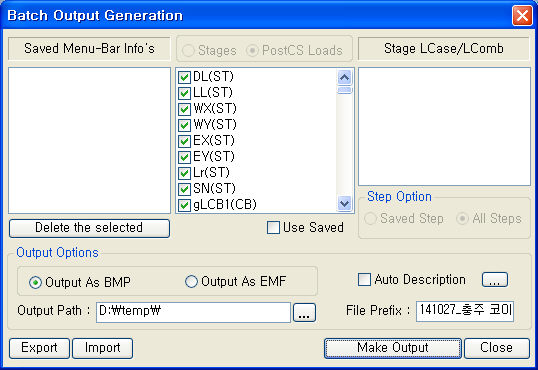Click the Export button
This screenshot has width=538, height=370.
pos(39,348)
